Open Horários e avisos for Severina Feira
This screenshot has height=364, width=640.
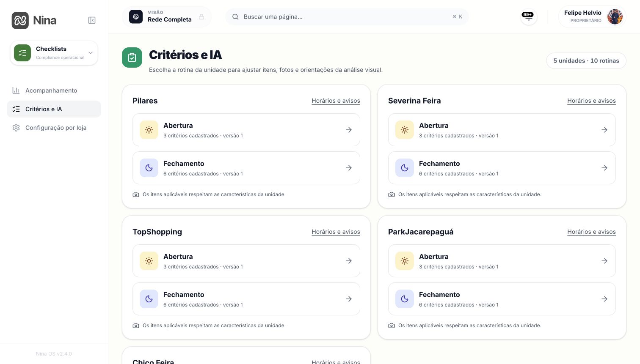tap(591, 101)
